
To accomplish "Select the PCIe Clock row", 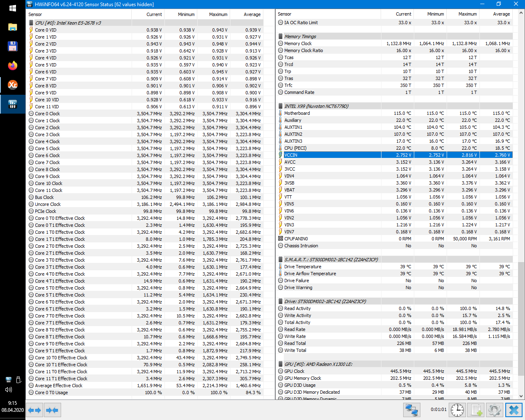I will (145, 211).
